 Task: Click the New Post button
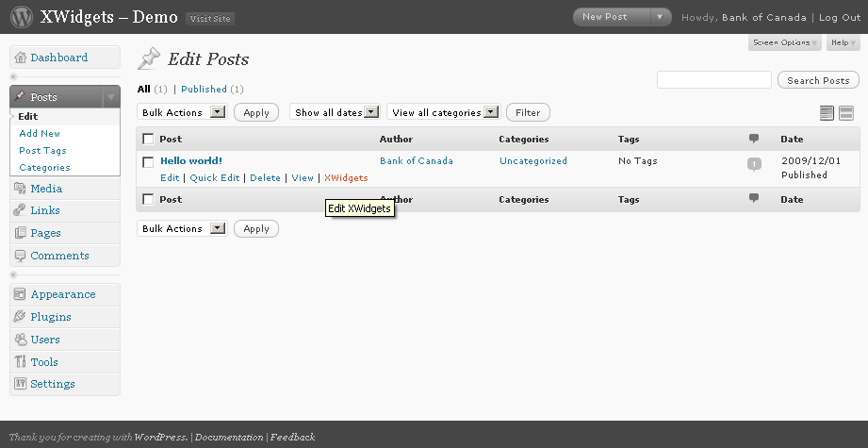(x=612, y=17)
